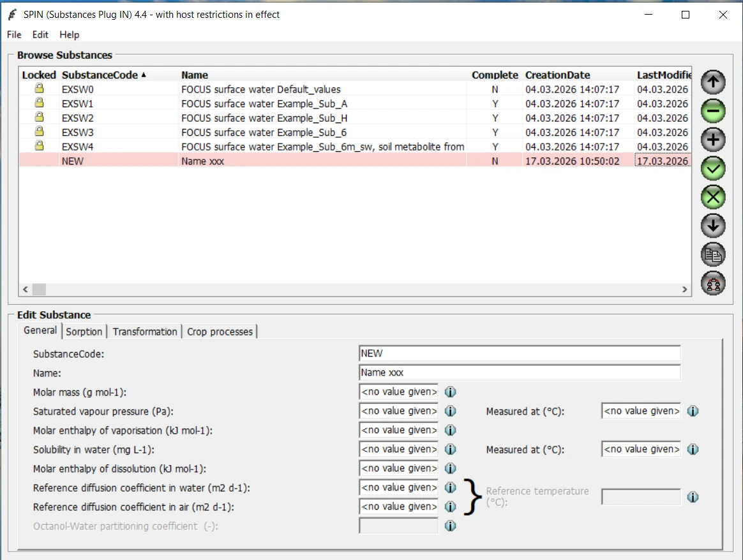Show info for Octanol-Water partitioning coefficient

[x=450, y=526]
